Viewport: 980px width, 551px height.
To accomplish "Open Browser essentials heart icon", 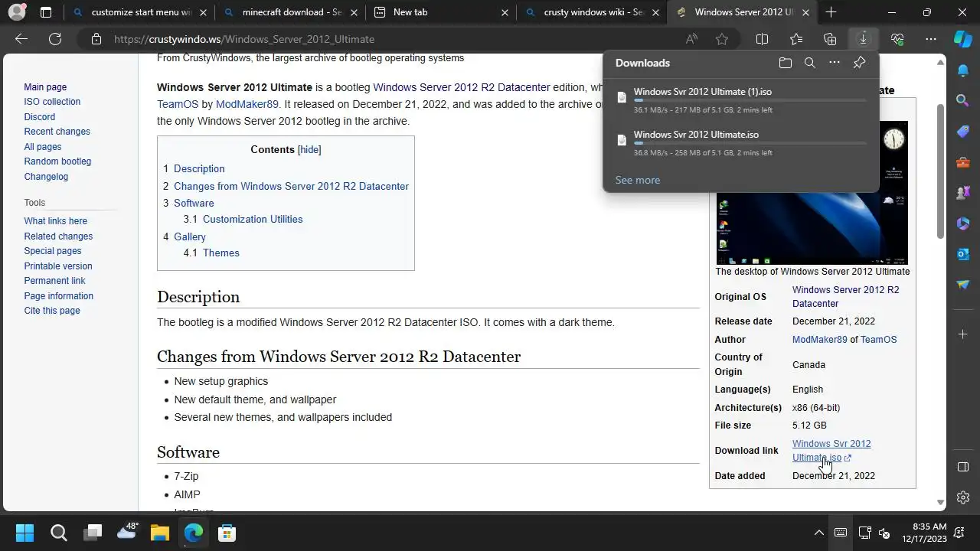I will pos(897,39).
